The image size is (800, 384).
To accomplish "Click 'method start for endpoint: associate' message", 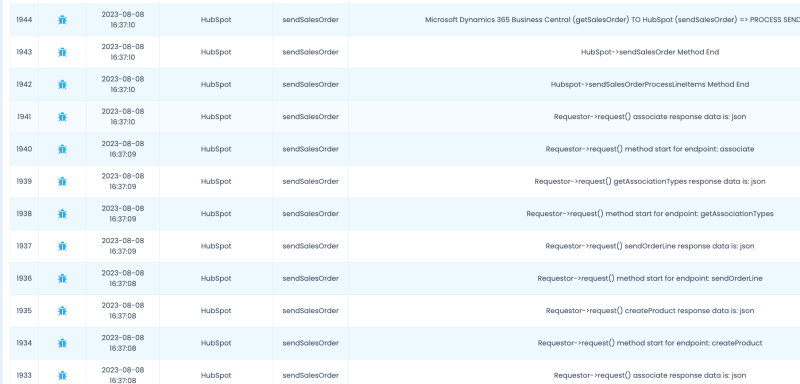I will 650,149.
